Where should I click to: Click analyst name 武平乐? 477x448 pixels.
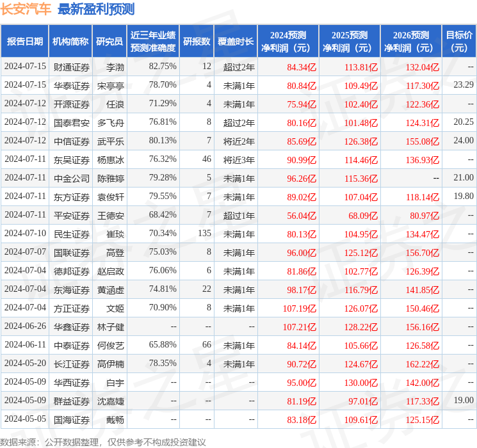click(x=111, y=141)
